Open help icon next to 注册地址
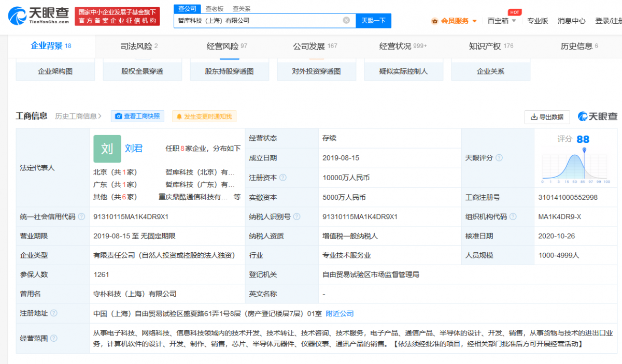Screen dimensions: 622x364 pos(54,313)
